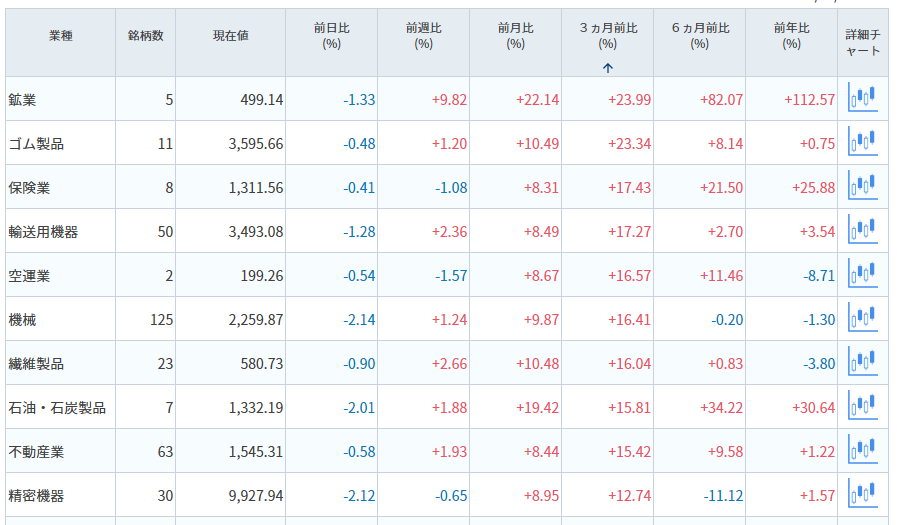Sort by 現在値 column header

230,36
